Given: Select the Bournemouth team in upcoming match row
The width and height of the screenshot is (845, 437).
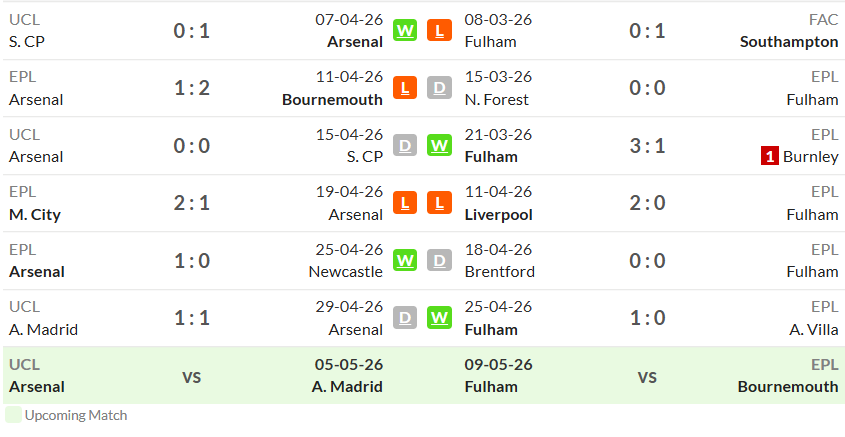Looking at the screenshot, I should [x=788, y=387].
